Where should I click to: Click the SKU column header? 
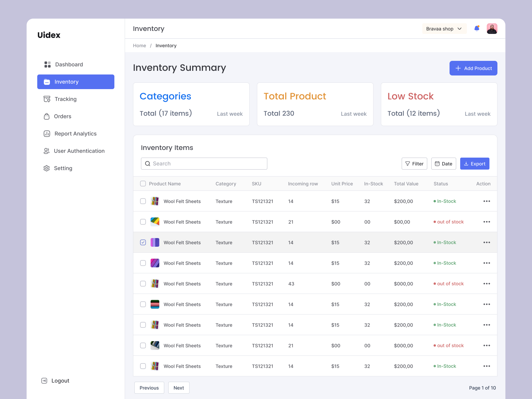(x=257, y=184)
